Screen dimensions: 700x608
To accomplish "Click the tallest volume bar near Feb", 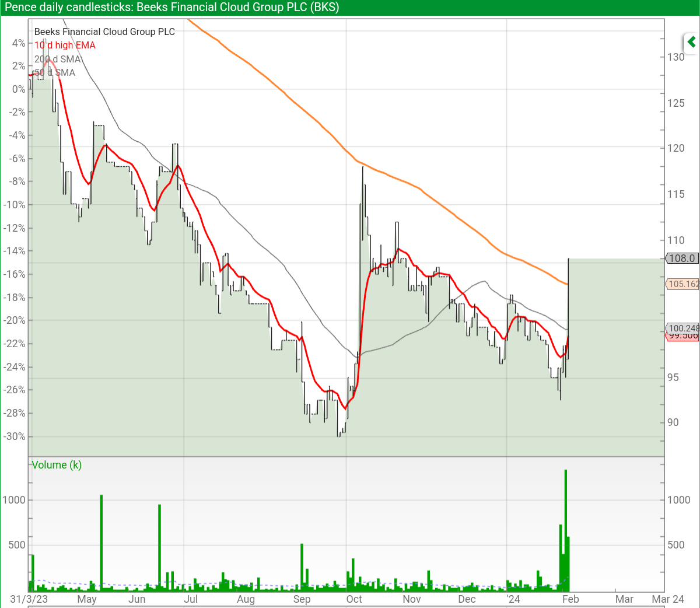I will (x=566, y=530).
